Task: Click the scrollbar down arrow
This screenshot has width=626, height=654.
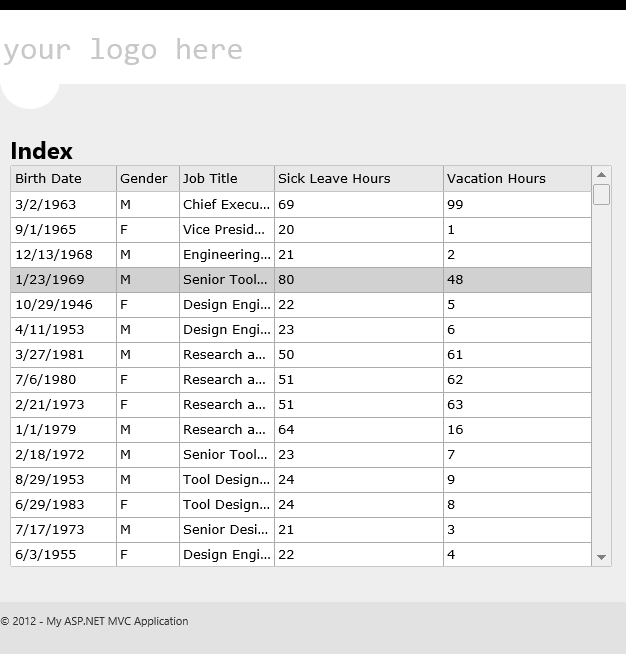Action: tap(601, 557)
